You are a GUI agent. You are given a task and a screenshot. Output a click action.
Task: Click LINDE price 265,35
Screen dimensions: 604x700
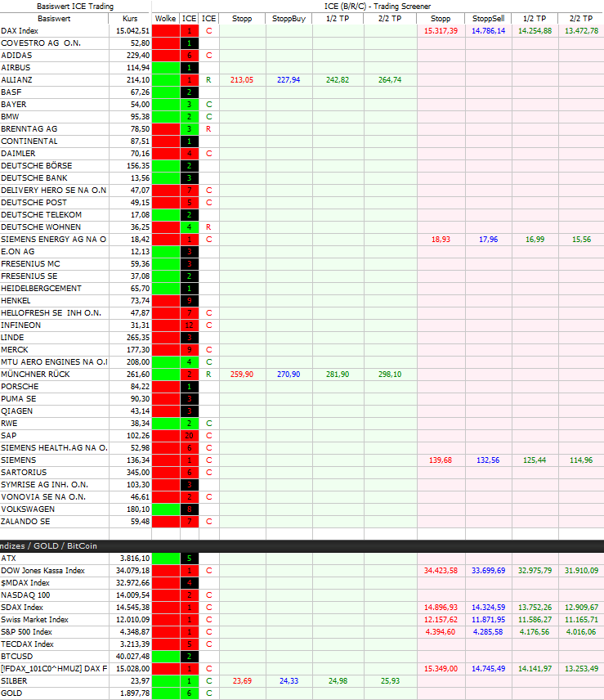[x=138, y=338]
